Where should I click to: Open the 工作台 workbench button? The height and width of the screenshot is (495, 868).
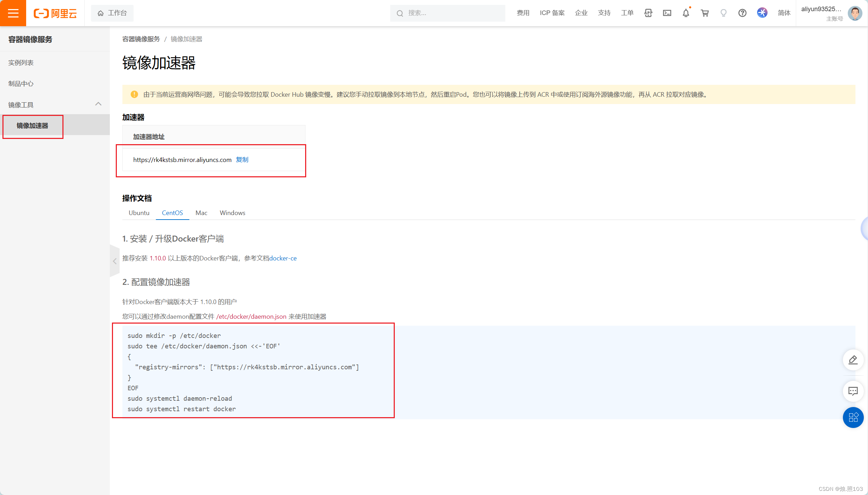pos(112,13)
